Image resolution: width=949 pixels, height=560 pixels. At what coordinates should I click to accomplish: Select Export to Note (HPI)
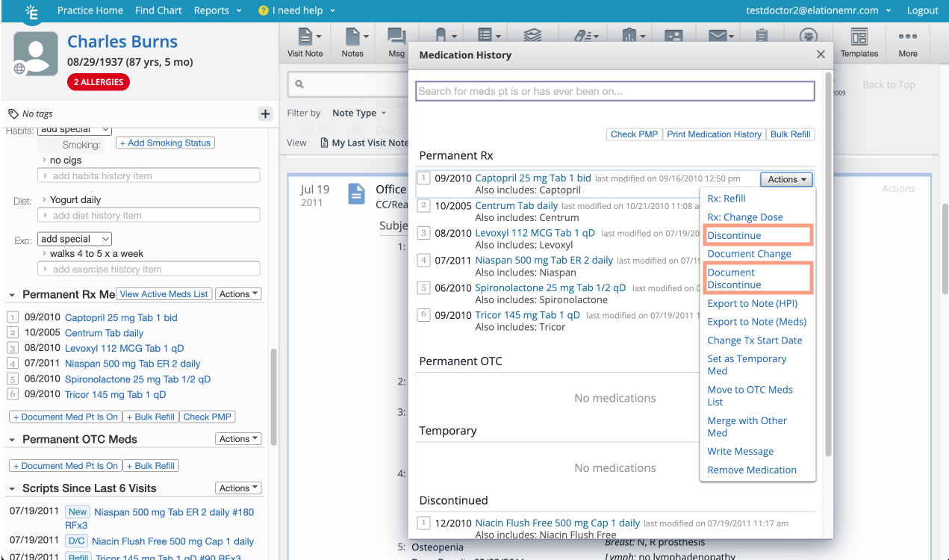(753, 303)
